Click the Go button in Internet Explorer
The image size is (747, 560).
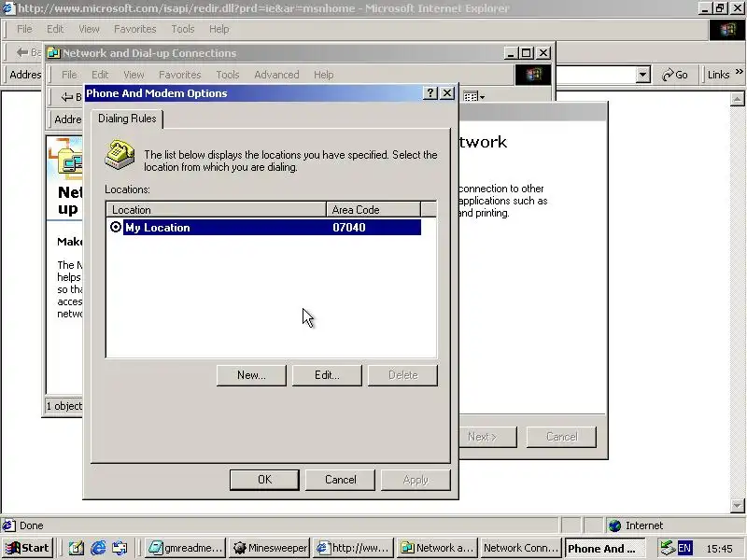pos(675,75)
